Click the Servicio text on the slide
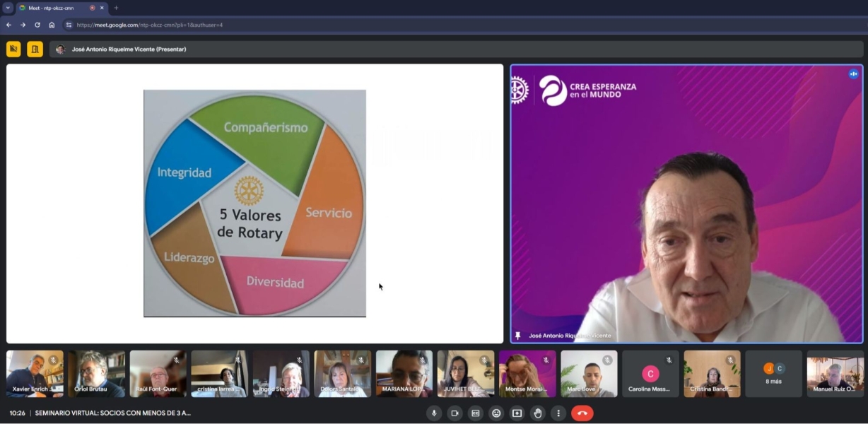Screen dimensions: 868x424 point(329,213)
